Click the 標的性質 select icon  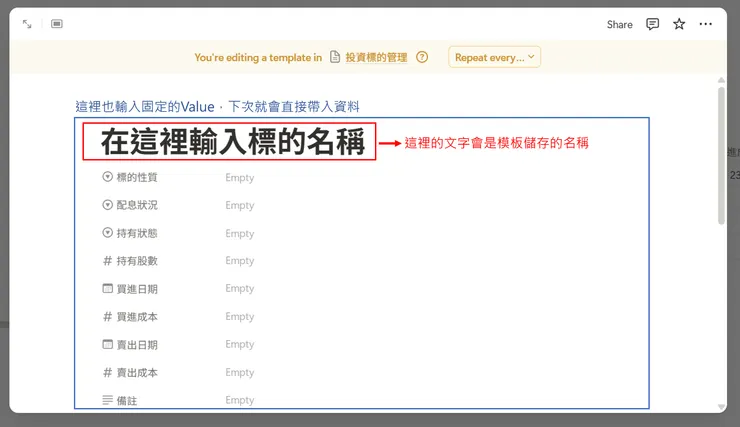(x=108, y=177)
